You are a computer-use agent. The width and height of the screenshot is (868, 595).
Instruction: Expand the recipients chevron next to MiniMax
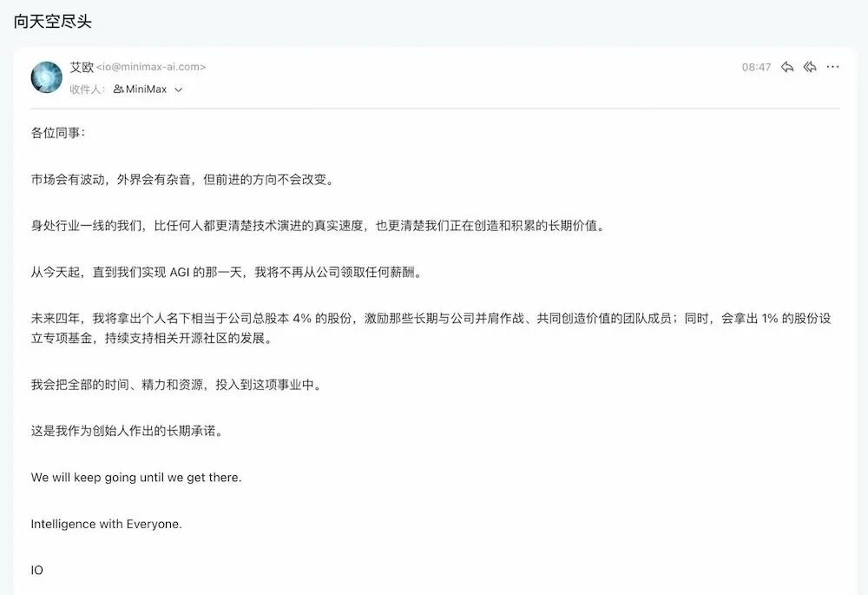[178, 89]
